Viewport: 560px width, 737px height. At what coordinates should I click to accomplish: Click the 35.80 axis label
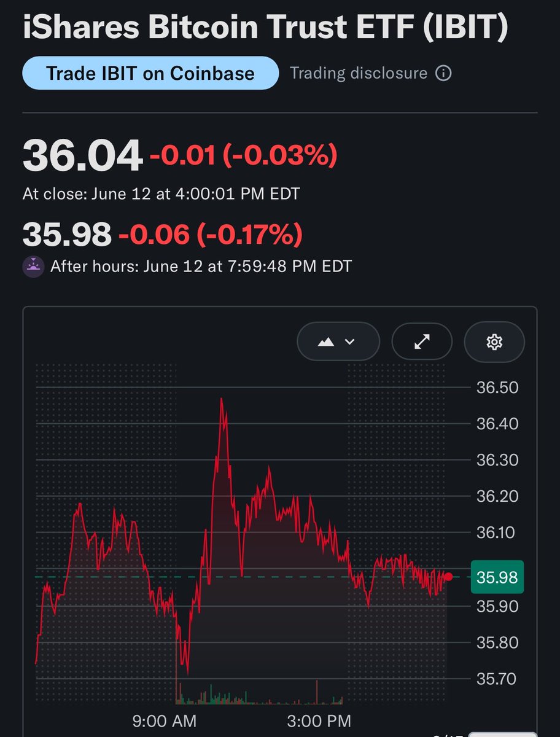point(497,642)
